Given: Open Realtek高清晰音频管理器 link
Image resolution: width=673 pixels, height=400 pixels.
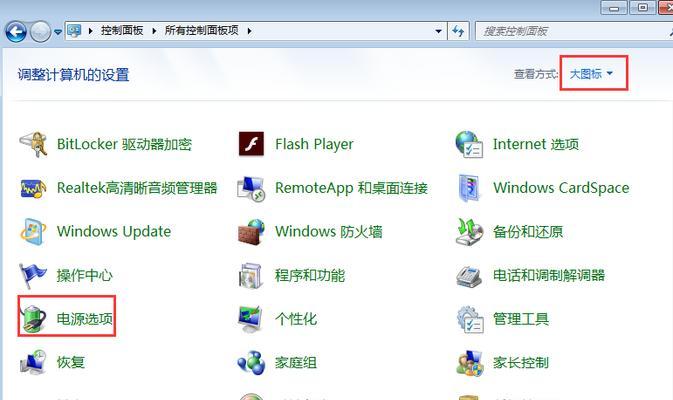Looking at the screenshot, I should pos(137,188).
